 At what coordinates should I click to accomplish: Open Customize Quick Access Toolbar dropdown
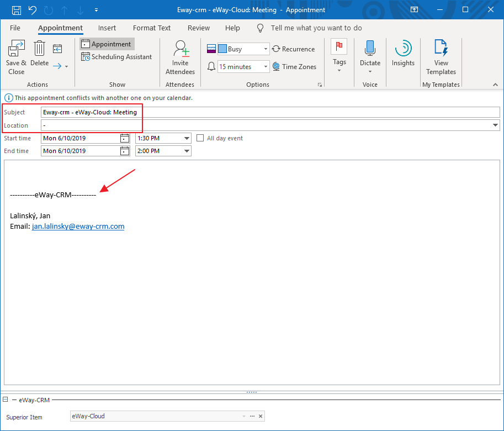pyautogui.click(x=96, y=10)
